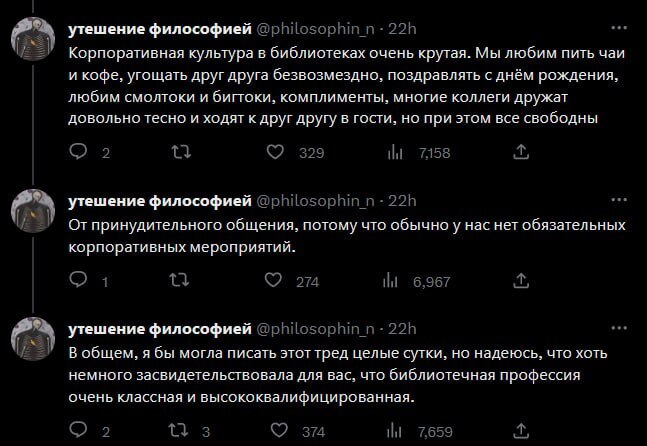Viewport: 647px width, 446px height.
Task: Retweet the first tweet about библиотеках
Action: pyautogui.click(x=182, y=153)
